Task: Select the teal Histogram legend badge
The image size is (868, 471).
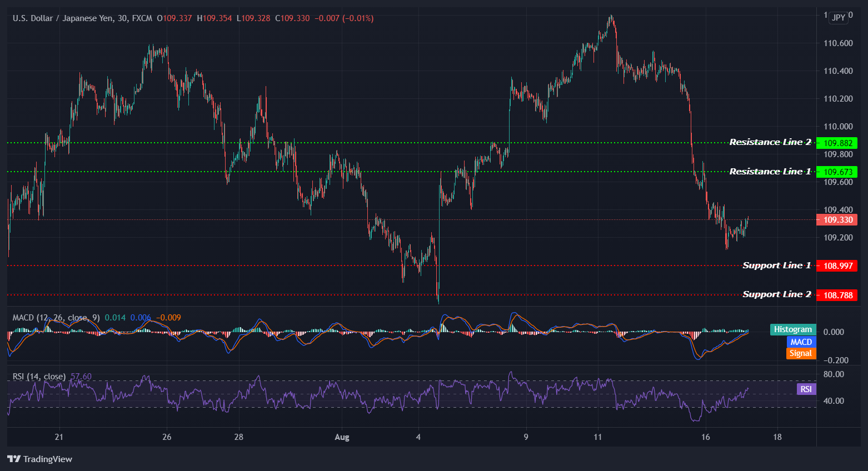Action: 792,329
